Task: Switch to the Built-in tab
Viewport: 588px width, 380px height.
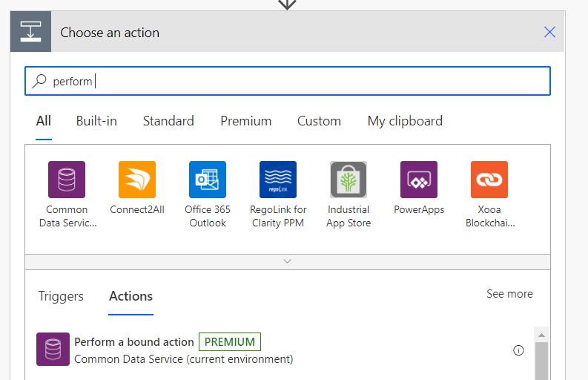Action: click(96, 121)
